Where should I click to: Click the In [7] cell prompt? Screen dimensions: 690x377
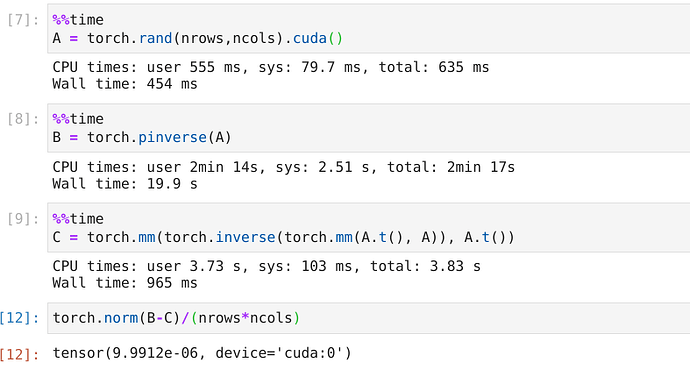tap(23, 20)
